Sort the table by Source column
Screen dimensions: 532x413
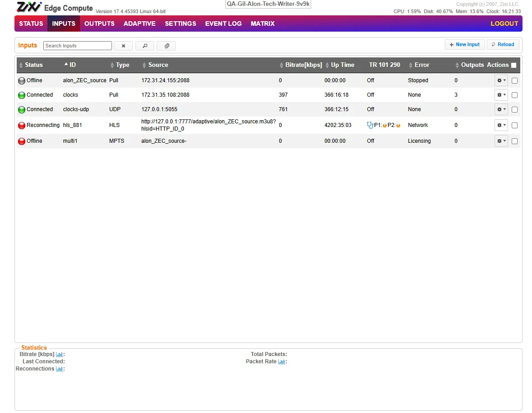point(155,65)
